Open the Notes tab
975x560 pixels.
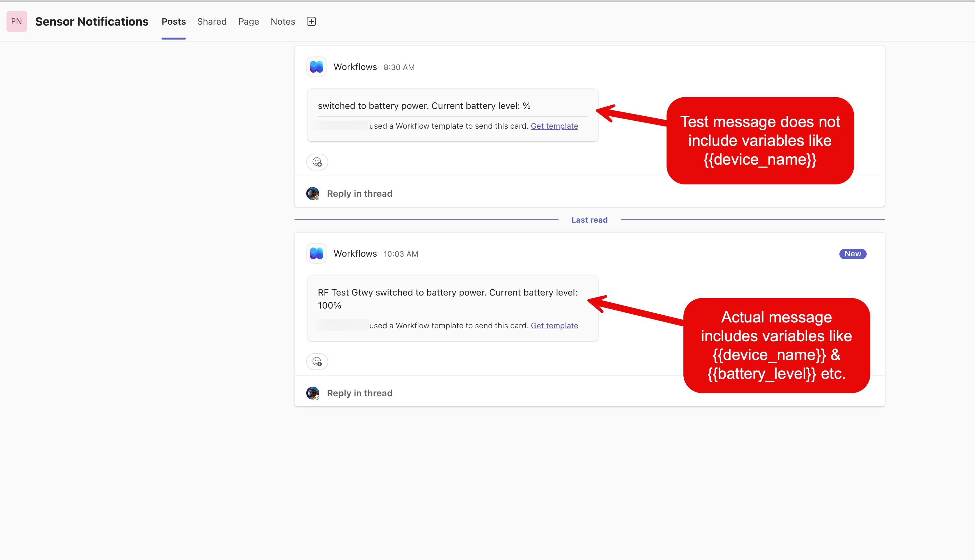(x=283, y=21)
